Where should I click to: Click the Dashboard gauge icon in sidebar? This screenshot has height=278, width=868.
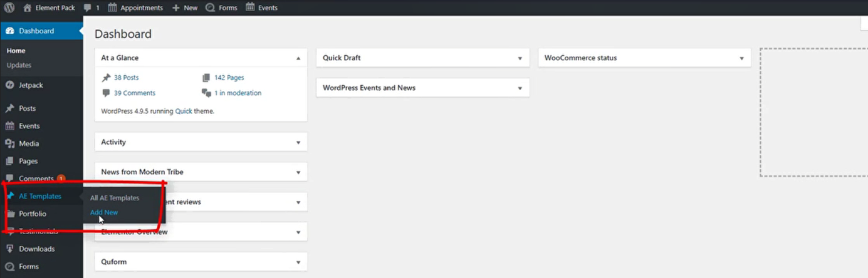(x=9, y=31)
